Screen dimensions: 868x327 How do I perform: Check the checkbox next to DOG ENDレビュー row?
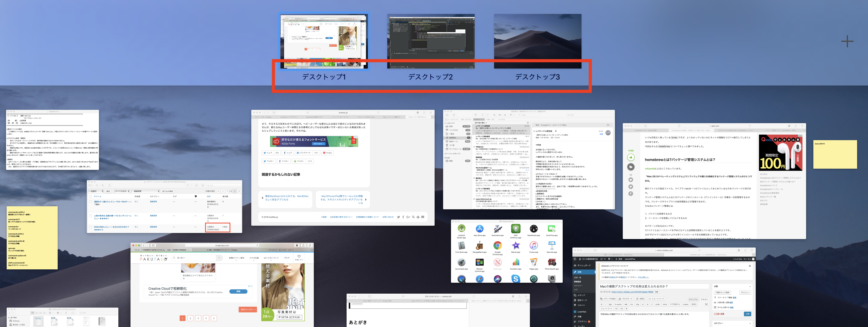coord(90,227)
